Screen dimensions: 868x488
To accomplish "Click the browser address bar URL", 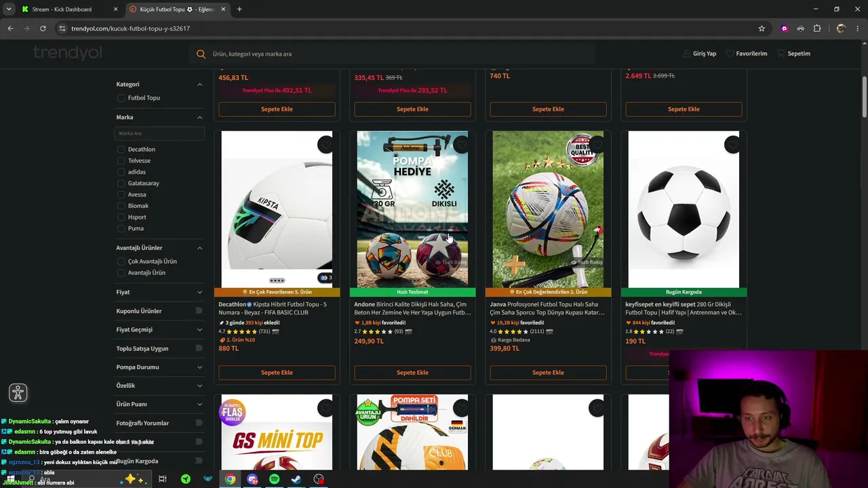I will (x=130, y=28).
